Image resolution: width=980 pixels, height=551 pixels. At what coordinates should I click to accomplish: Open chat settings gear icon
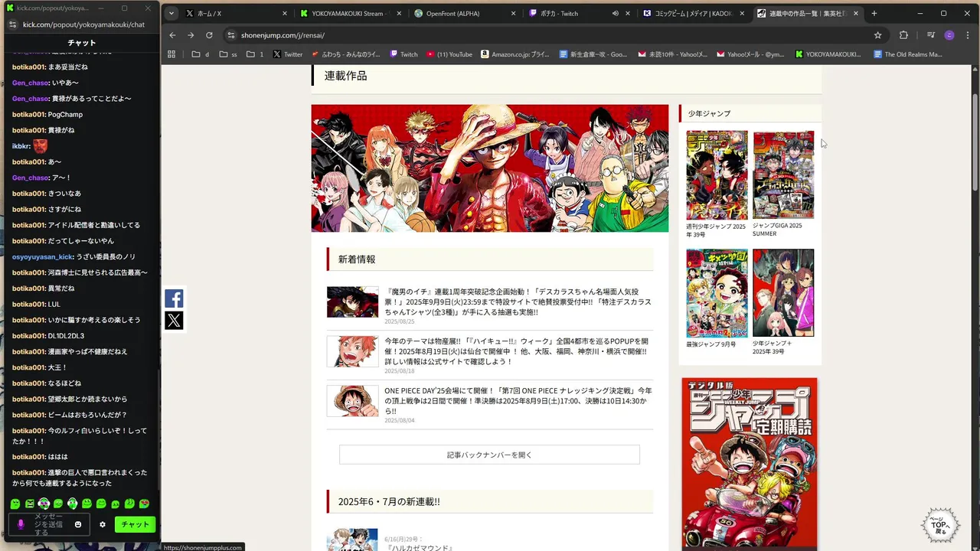click(103, 524)
